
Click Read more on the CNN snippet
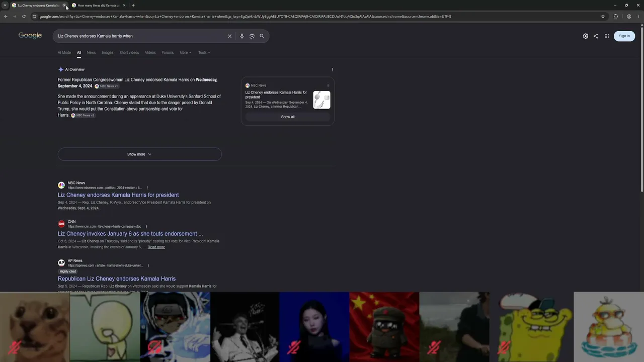pyautogui.click(x=156, y=247)
